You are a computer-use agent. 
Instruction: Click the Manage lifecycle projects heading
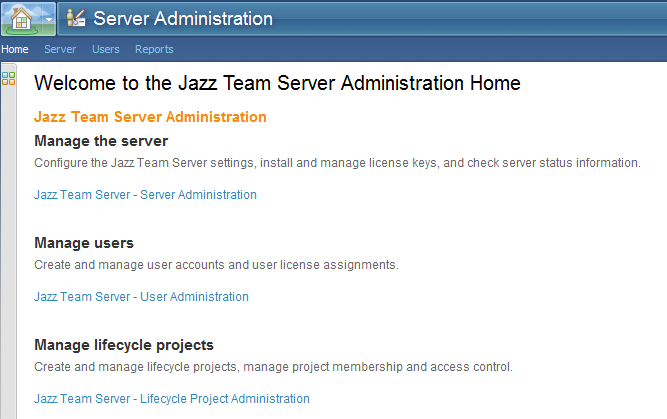124,345
